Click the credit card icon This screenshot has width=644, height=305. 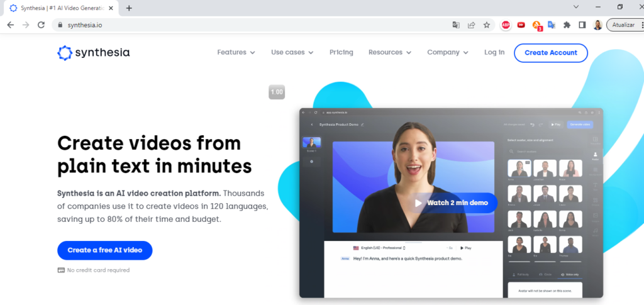[x=61, y=270]
